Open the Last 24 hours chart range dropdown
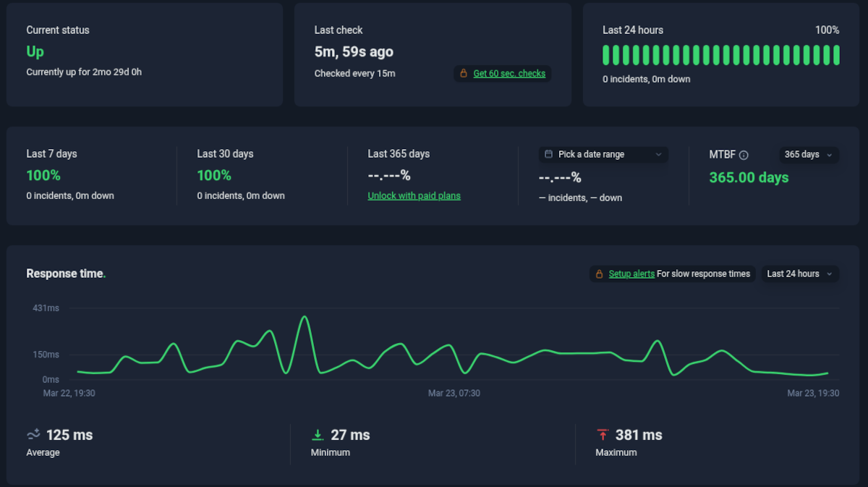The image size is (868, 487). [x=799, y=274]
